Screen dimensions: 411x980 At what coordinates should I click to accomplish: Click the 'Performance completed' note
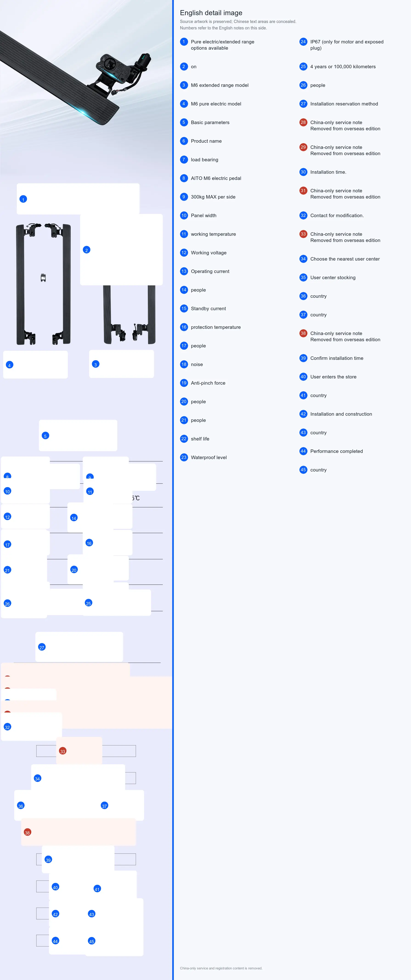(x=336, y=452)
